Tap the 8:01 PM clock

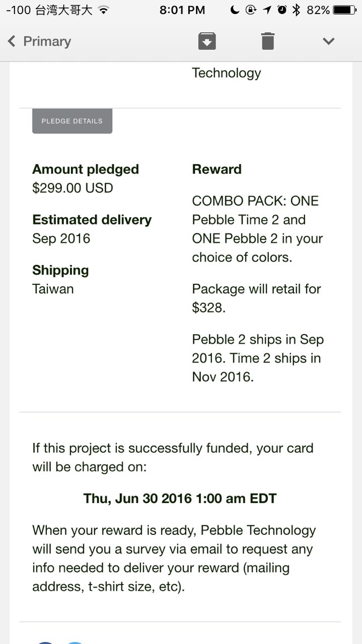182,10
